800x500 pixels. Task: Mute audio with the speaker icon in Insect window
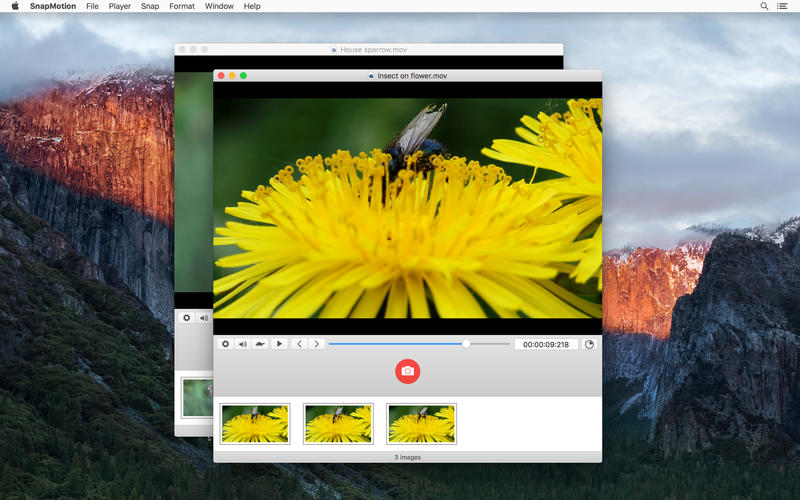click(242, 344)
